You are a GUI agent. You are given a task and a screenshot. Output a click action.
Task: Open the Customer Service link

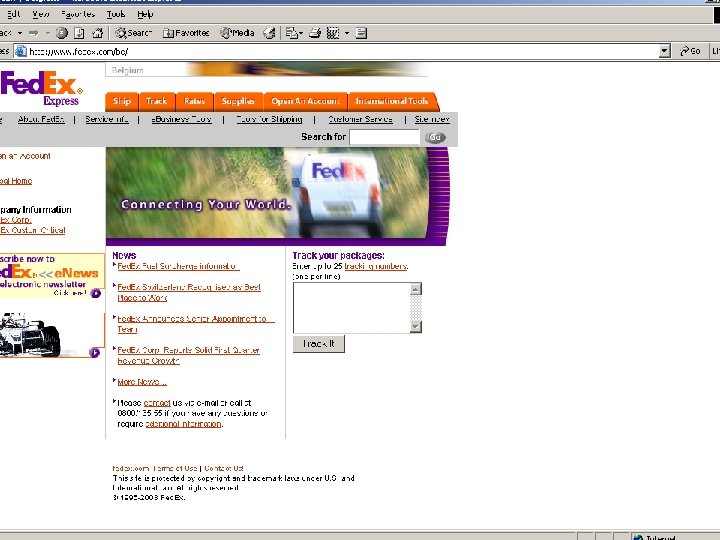tap(360, 119)
